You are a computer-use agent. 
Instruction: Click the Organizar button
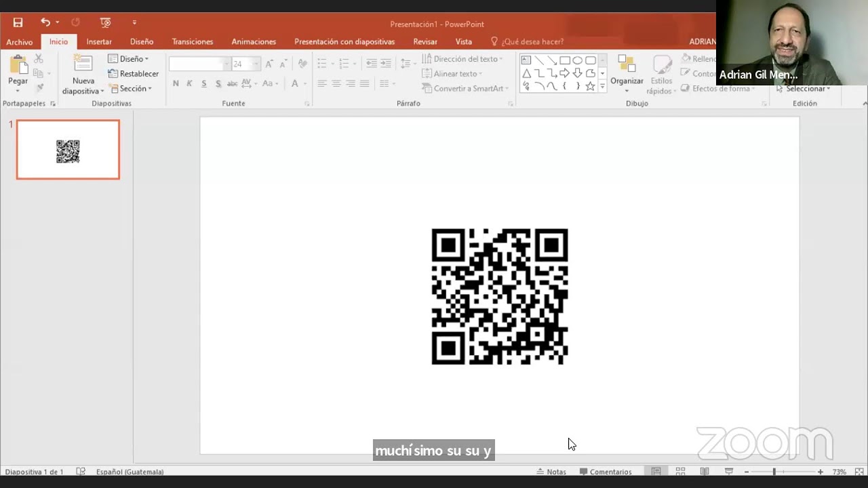(x=627, y=73)
